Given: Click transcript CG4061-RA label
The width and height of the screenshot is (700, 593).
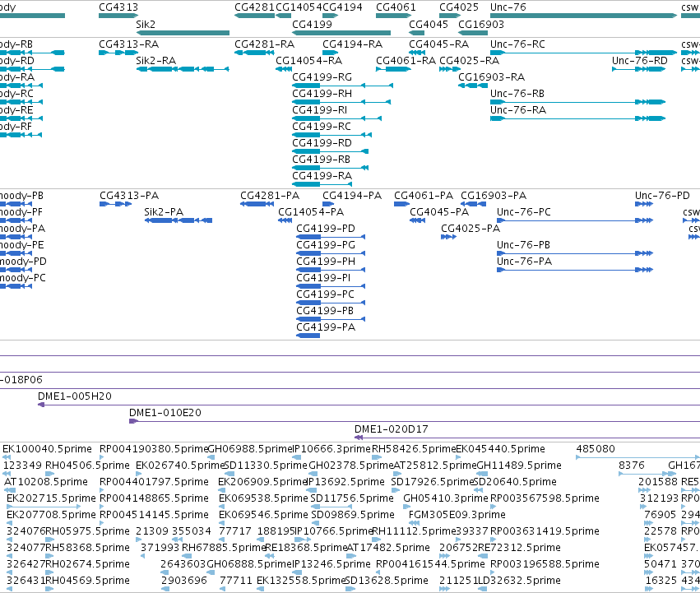Looking at the screenshot, I should pyautogui.click(x=406, y=61).
